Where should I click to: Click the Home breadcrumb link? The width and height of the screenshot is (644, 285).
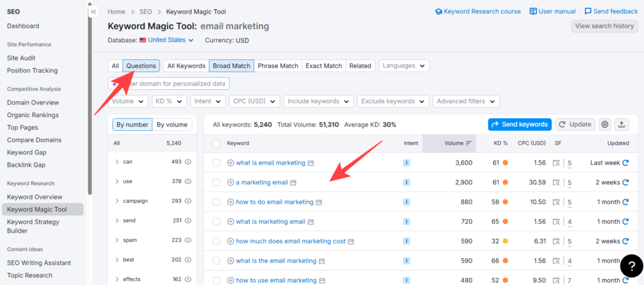116,11
